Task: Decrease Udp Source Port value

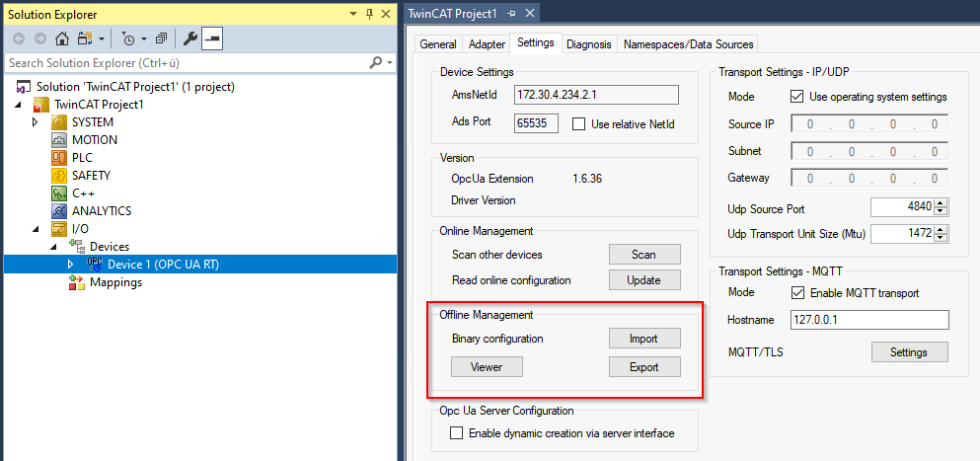Action: click(x=942, y=212)
